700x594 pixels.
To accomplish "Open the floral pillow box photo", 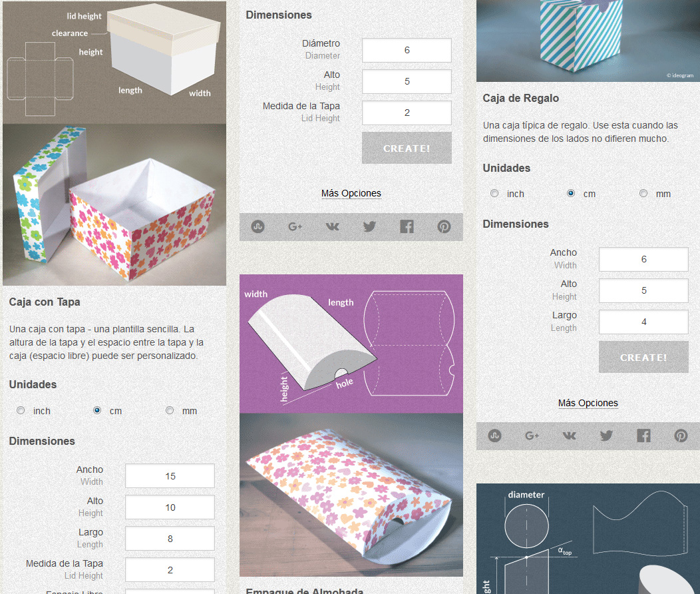I will coord(351,494).
